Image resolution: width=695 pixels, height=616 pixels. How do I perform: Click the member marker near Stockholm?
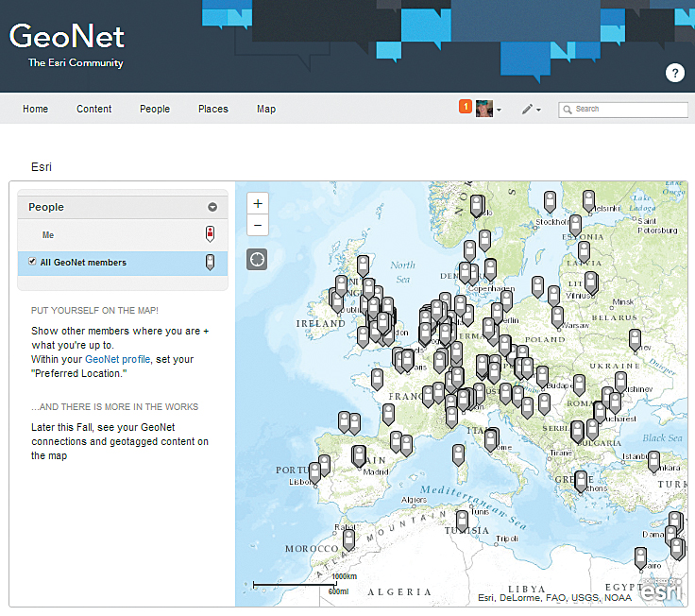[550, 201]
